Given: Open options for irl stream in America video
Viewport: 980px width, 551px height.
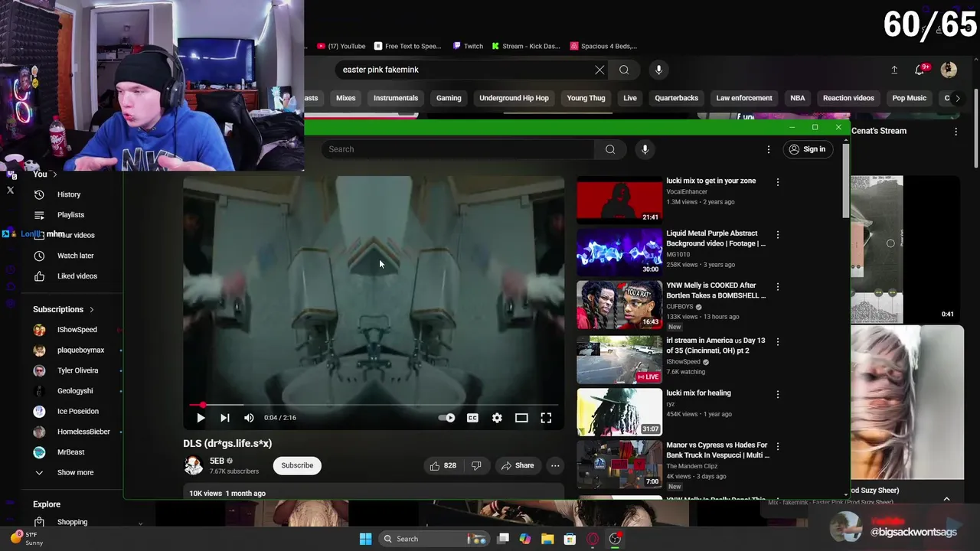Looking at the screenshot, I should pyautogui.click(x=778, y=341).
